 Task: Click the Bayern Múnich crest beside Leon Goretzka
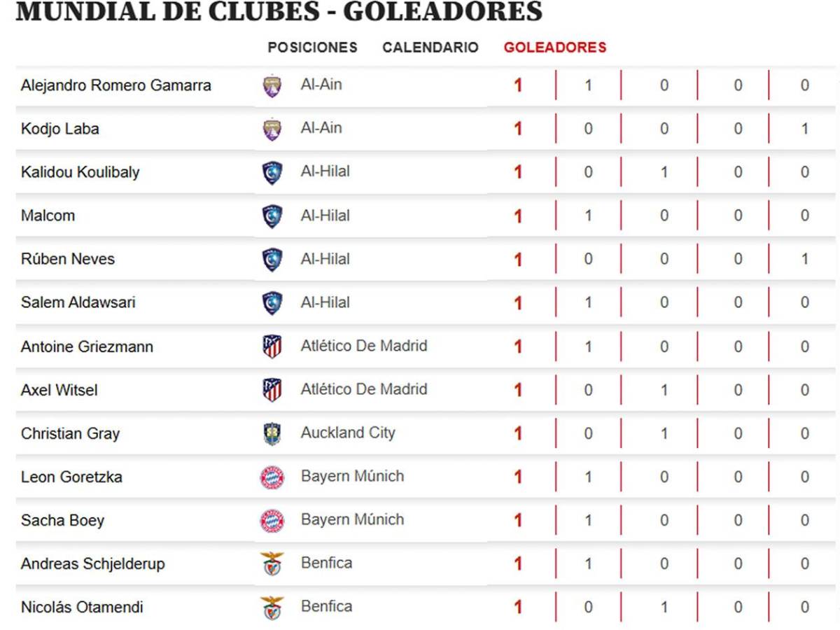pyautogui.click(x=272, y=476)
